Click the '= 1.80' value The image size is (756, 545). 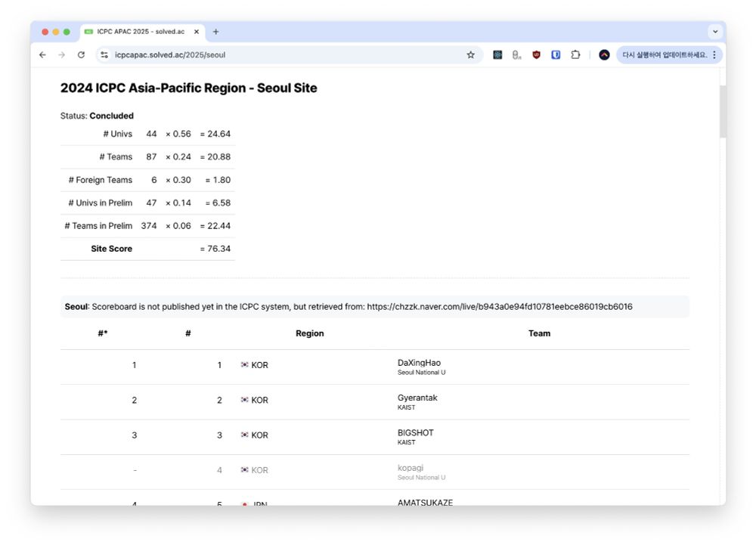218,180
